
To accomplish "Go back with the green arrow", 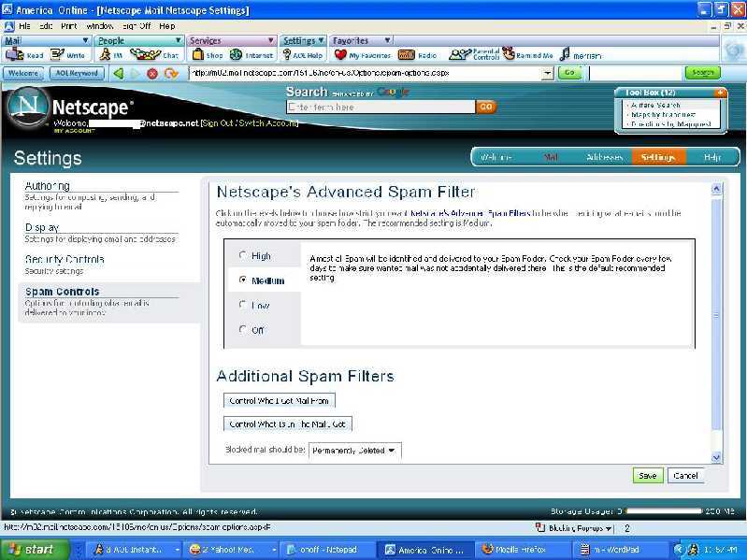I will (118, 73).
